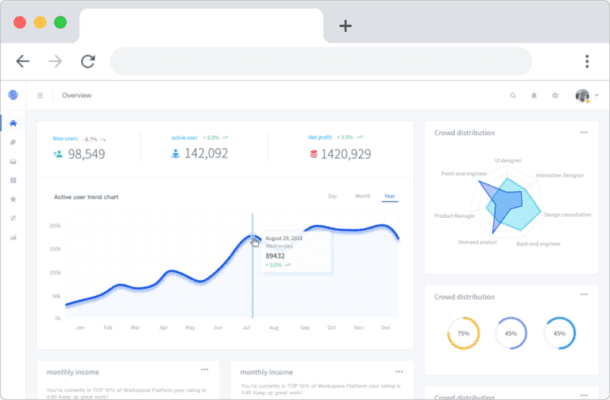Expand the first monthly income card options
The image size is (610, 400).
204,370
